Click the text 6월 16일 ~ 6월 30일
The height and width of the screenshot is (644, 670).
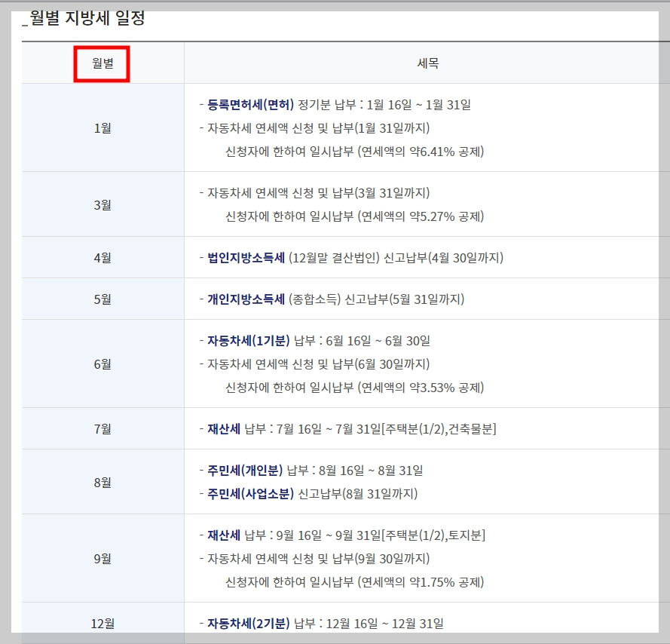coord(378,341)
